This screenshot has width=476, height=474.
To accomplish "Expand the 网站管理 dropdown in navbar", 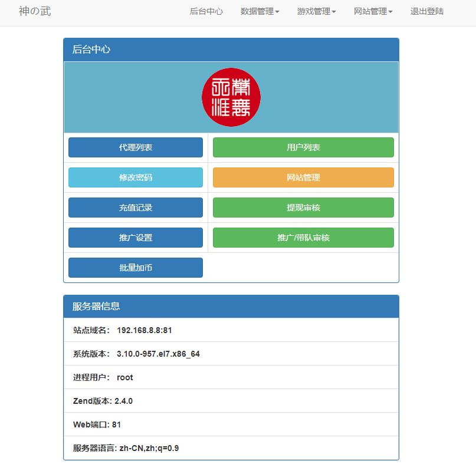I will tap(373, 12).
